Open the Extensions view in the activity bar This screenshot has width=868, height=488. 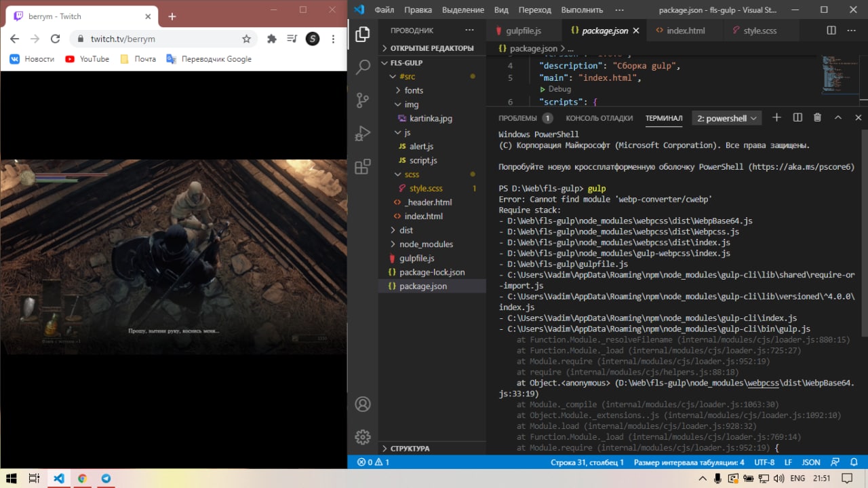point(363,166)
